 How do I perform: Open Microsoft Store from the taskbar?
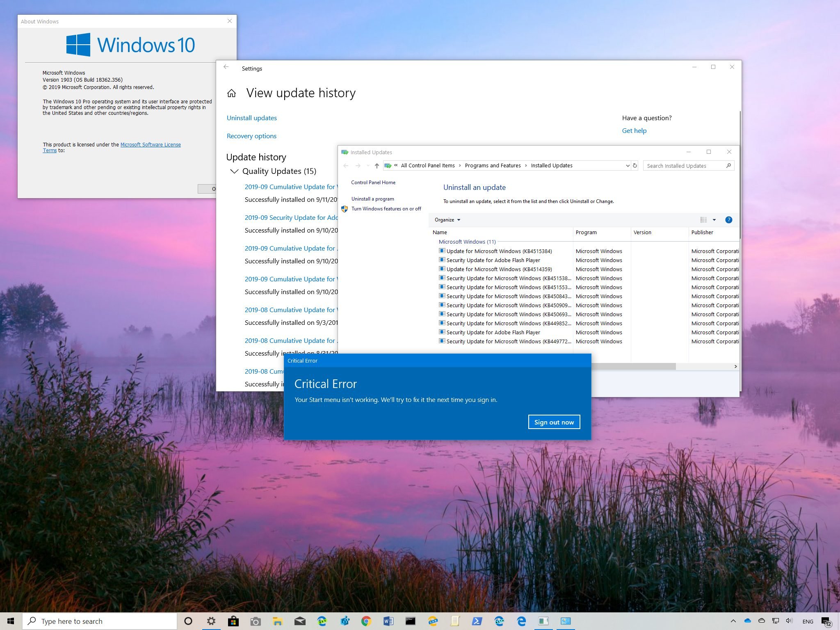tap(233, 621)
